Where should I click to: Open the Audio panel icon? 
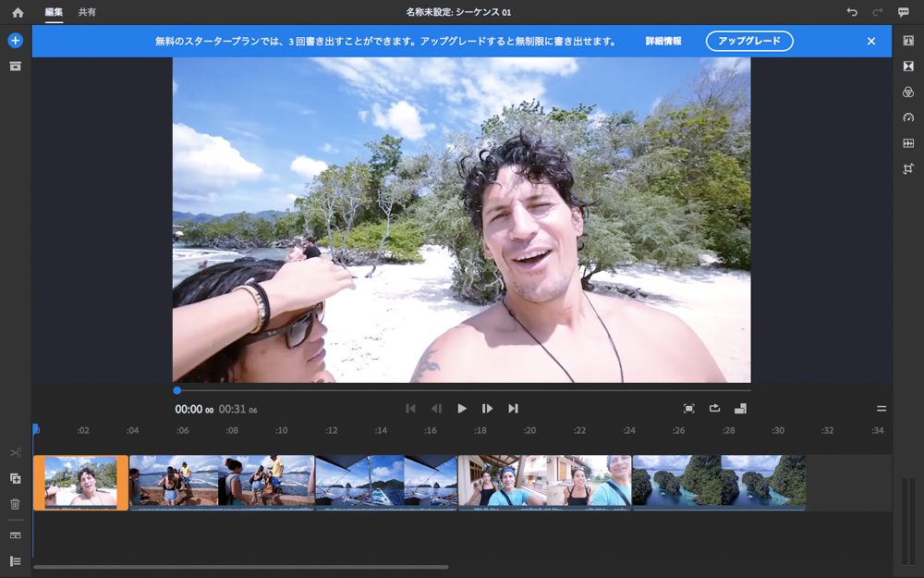click(908, 143)
